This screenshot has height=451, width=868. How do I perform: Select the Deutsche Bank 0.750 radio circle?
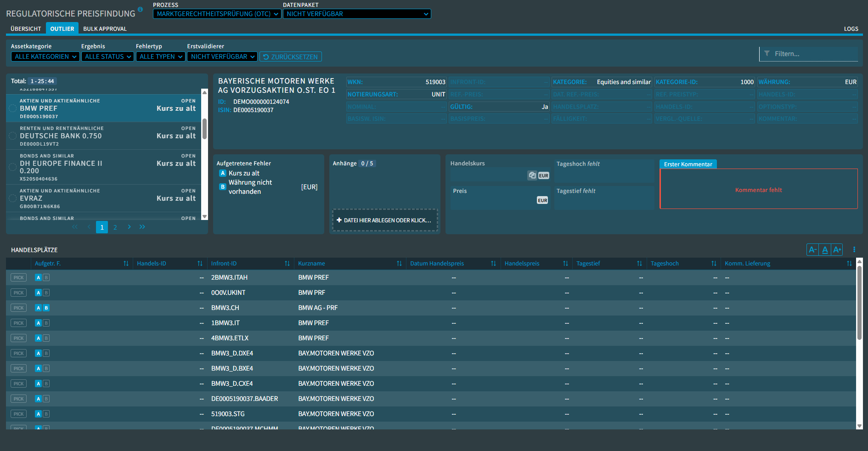(x=13, y=136)
